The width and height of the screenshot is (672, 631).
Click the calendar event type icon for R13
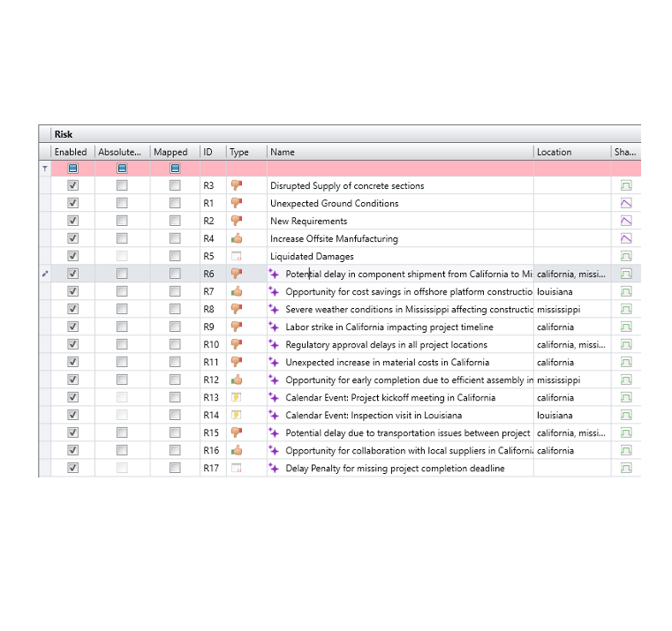pos(236,397)
